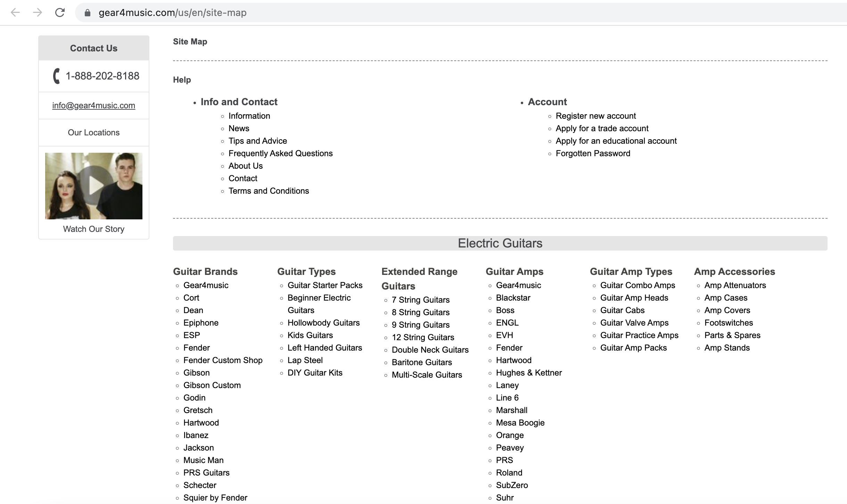This screenshot has height=504, width=847.
Task: Click the back navigation arrow
Action: (14, 12)
